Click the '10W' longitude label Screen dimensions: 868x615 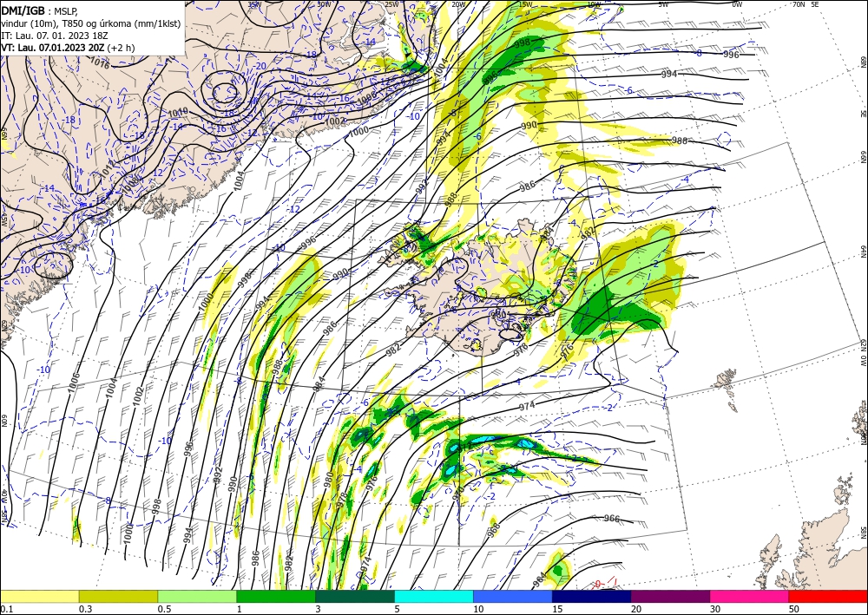(594, 4)
